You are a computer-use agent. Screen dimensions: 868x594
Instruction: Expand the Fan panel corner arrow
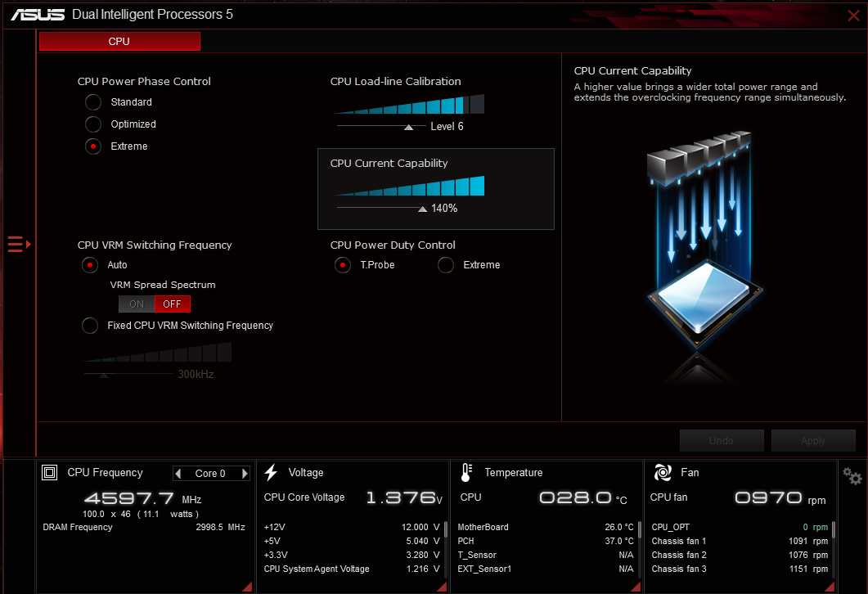point(830,587)
